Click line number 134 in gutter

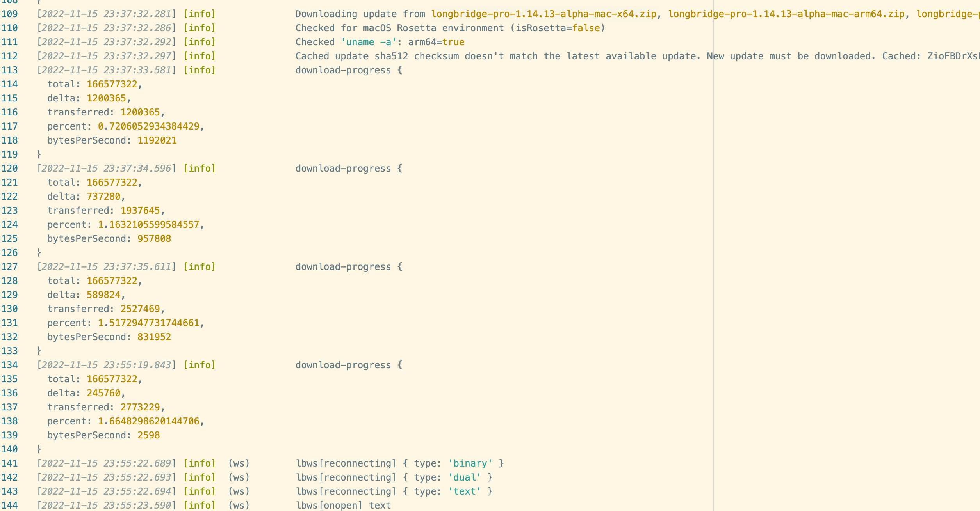point(9,365)
